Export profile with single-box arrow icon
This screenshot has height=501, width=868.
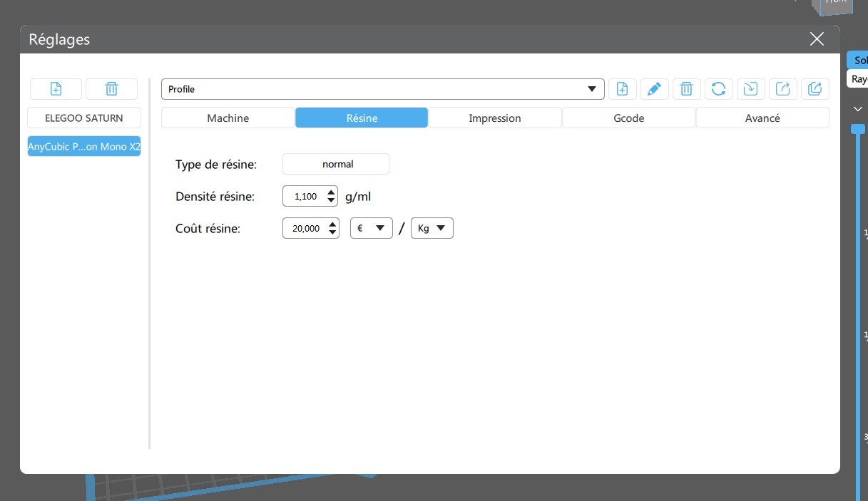[782, 89]
